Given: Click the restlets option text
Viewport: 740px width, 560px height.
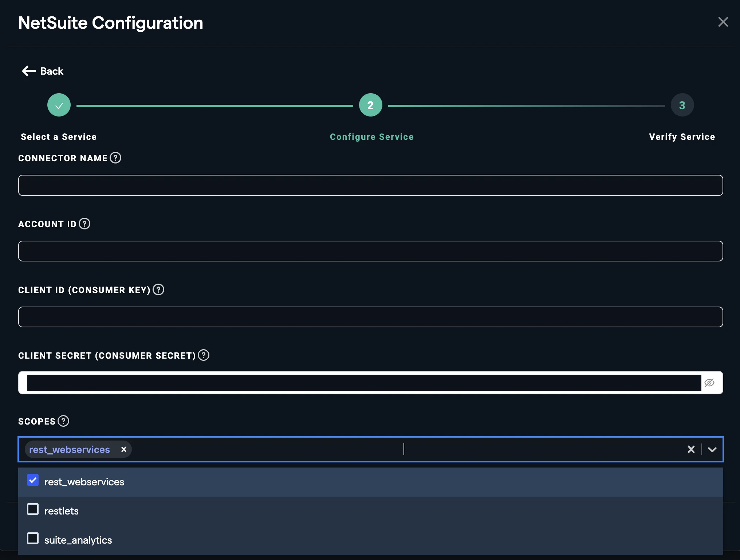Looking at the screenshot, I should [62, 511].
